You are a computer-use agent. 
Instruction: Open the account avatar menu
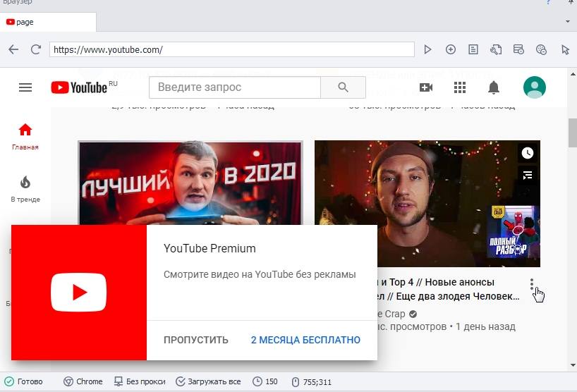[x=534, y=87]
